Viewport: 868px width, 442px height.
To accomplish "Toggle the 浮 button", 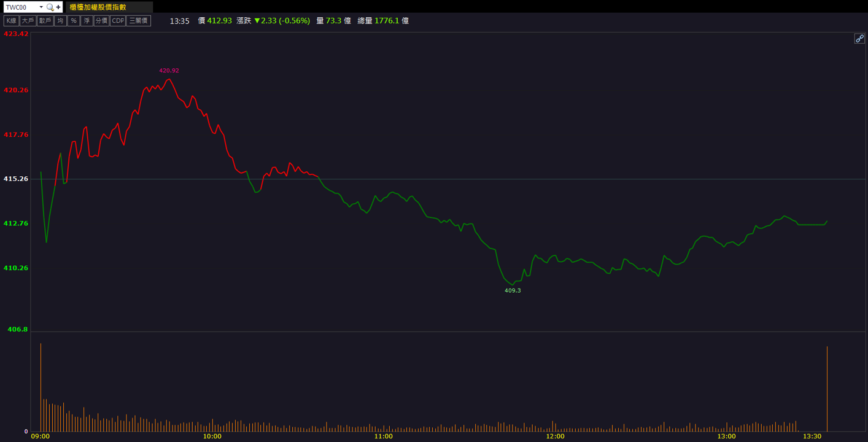I will pos(87,21).
